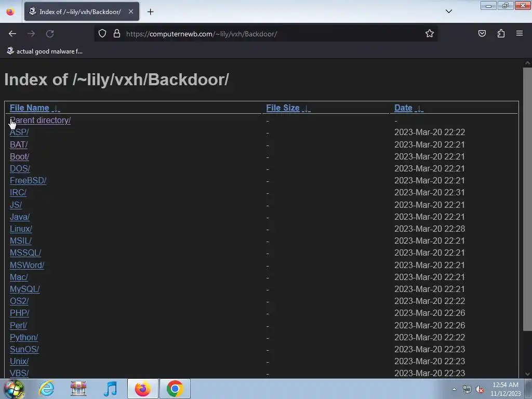Open the DOS/ folder link

coord(20,169)
